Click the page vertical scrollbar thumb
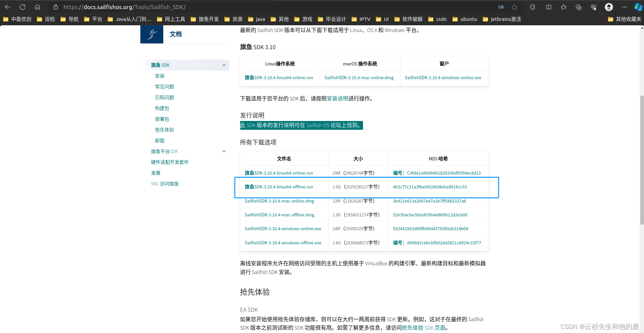This screenshot has width=644, height=333. coord(642,160)
